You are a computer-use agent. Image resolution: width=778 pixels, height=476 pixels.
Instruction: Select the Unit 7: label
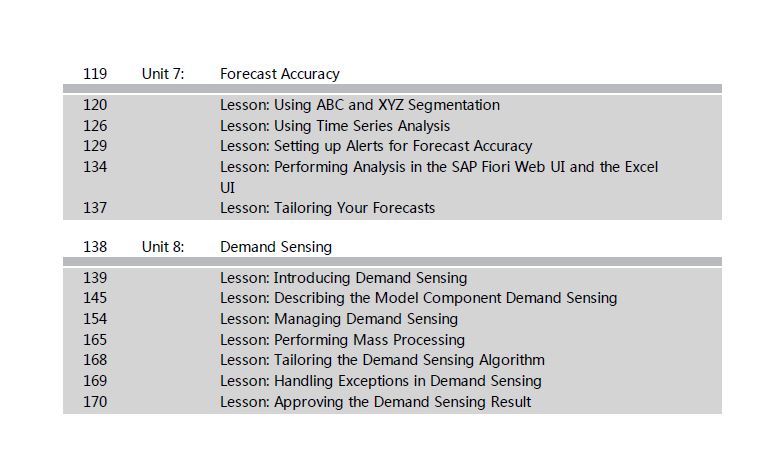[163, 74]
